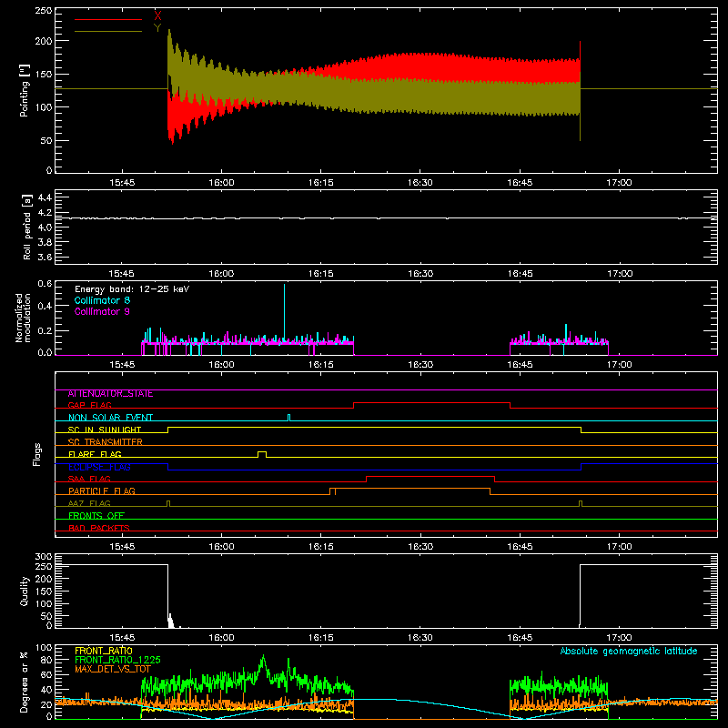Select the BAD_PACKETS label
The image size is (728, 728).
[99, 529]
